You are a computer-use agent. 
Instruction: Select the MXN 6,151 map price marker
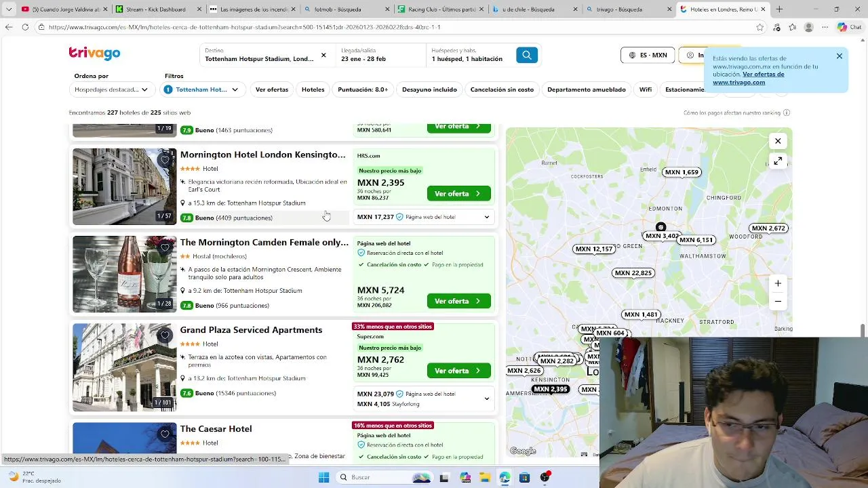[x=696, y=240]
